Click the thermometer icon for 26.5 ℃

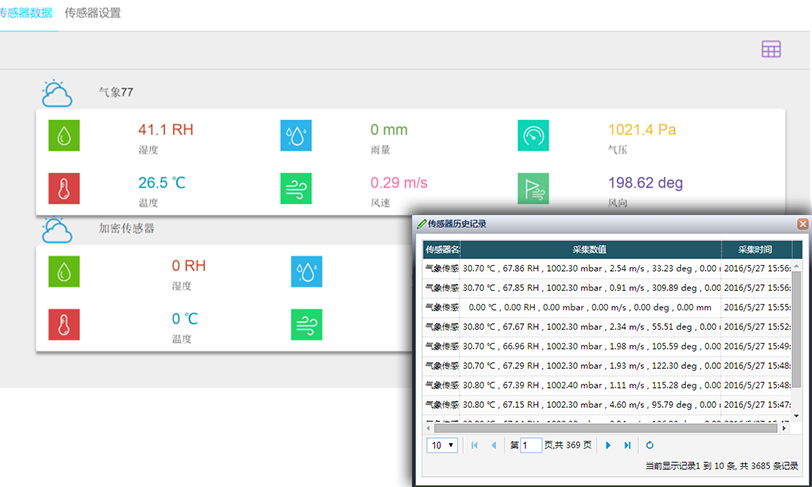tap(64, 188)
